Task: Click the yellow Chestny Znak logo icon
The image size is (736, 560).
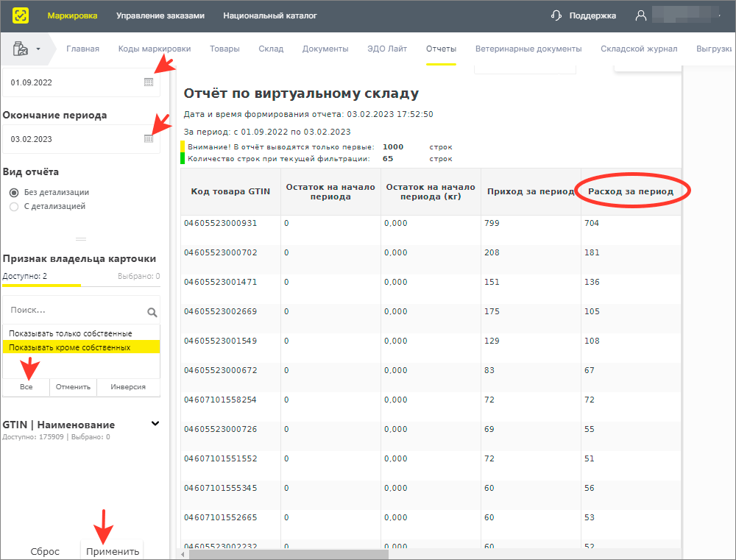Action: (20, 15)
